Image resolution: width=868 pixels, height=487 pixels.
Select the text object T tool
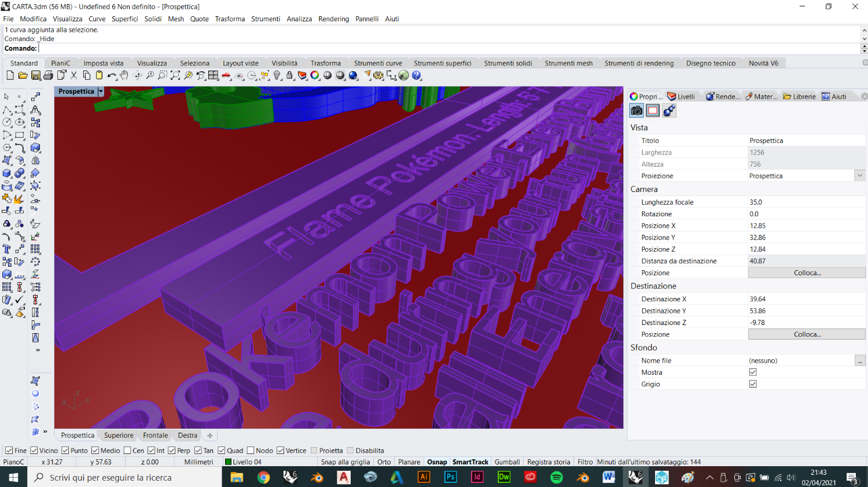click(x=7, y=249)
